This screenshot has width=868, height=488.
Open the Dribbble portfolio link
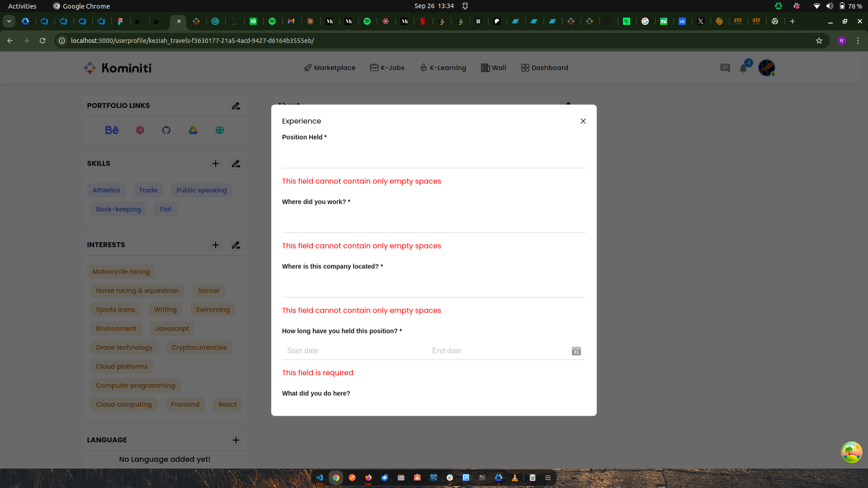click(140, 130)
